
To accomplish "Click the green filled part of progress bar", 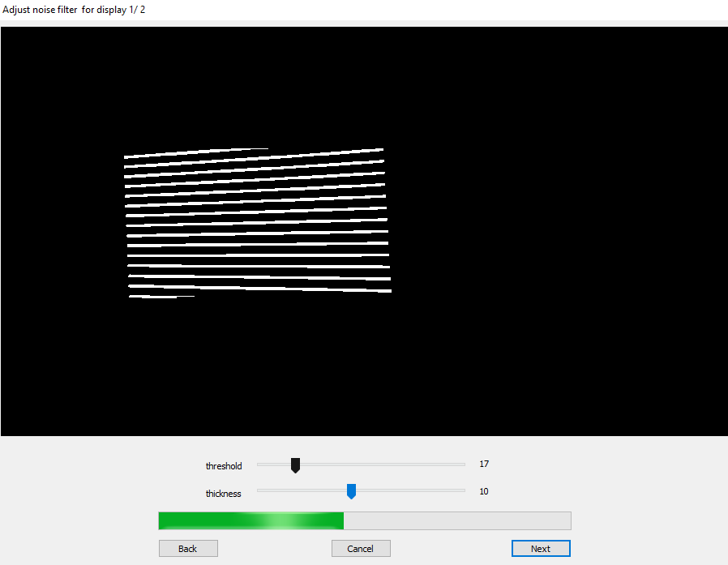I will (x=251, y=520).
